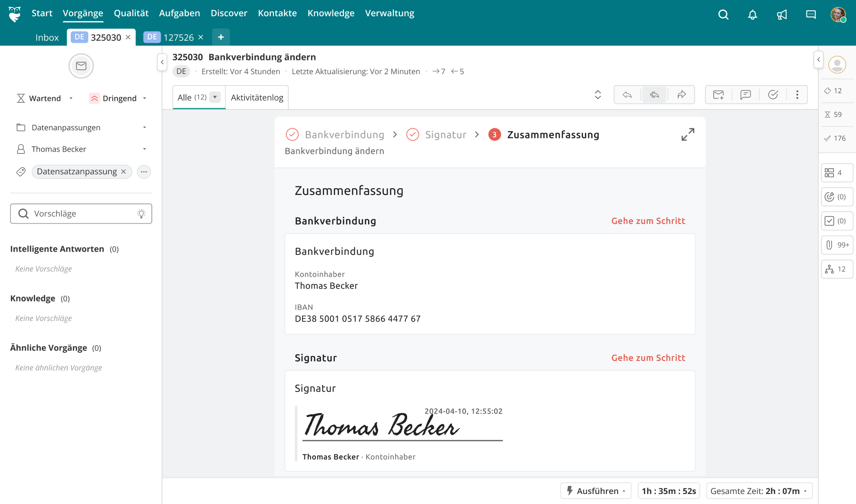The height and width of the screenshot is (504, 856).
Task: Open the widgets panel button showing 4
Action: click(837, 173)
